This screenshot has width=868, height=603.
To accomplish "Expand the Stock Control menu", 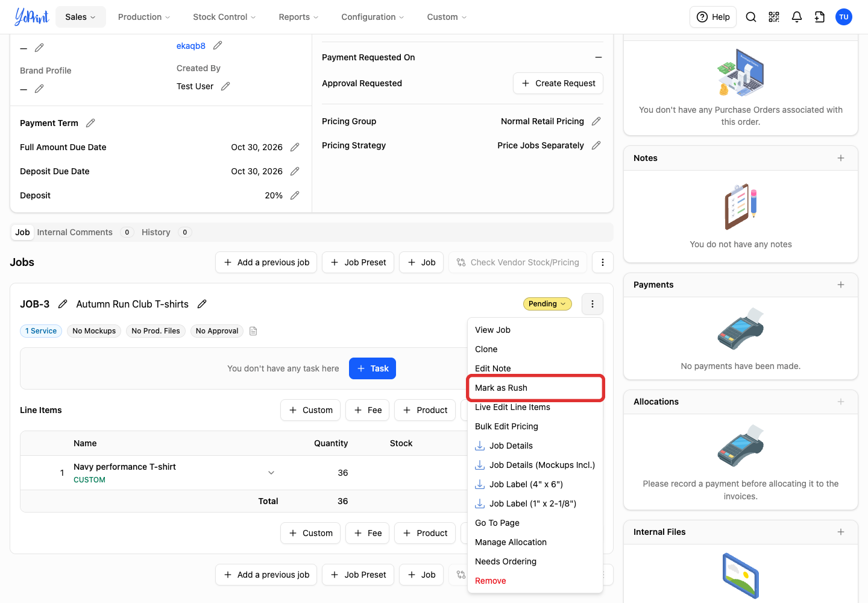I will tap(224, 17).
